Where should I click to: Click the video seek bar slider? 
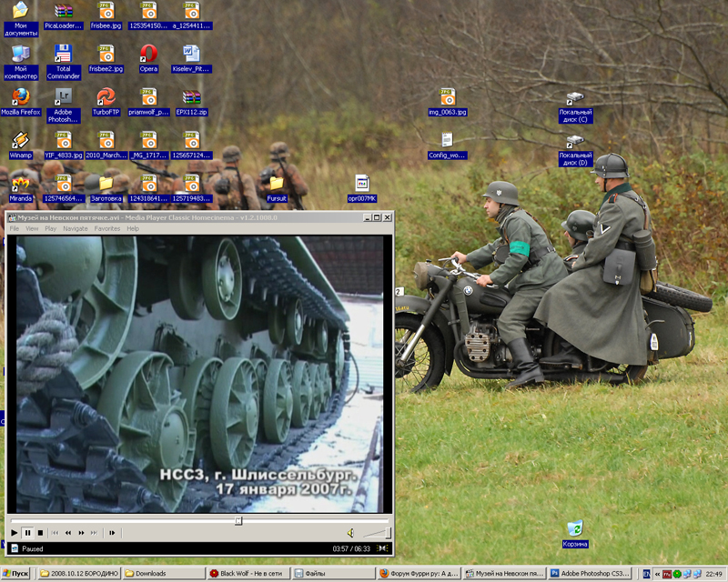tap(238, 521)
